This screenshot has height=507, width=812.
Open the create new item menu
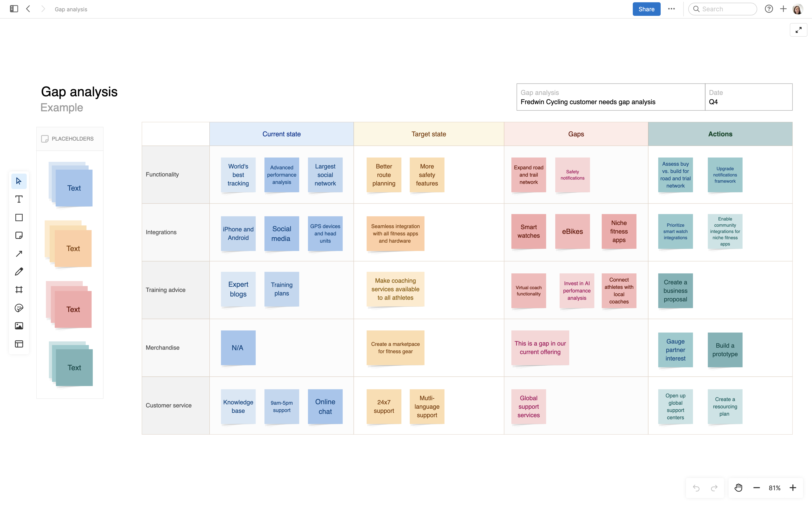[x=783, y=9]
